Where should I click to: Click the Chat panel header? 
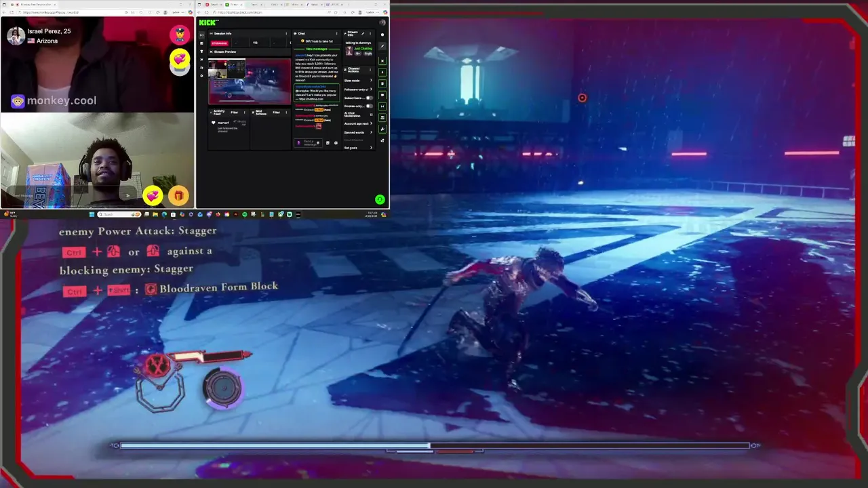click(x=315, y=33)
